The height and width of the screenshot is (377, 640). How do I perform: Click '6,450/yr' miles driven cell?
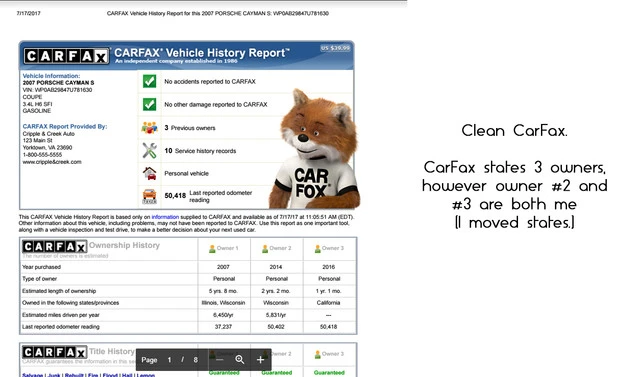[223, 315]
